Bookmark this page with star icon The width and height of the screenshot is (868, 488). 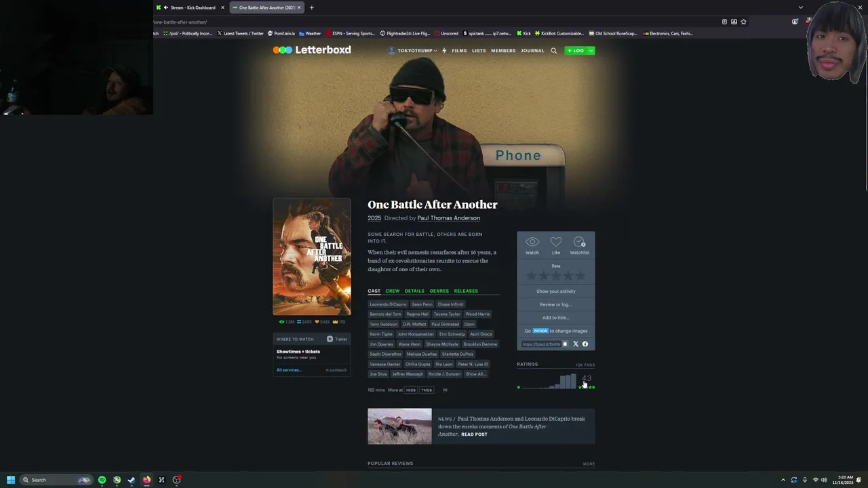pyautogui.click(x=743, y=22)
